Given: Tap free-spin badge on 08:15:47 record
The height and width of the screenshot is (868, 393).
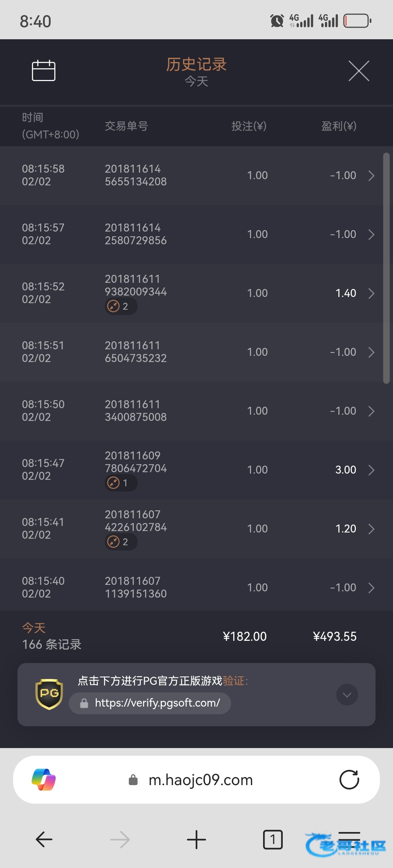Looking at the screenshot, I should pos(121,483).
